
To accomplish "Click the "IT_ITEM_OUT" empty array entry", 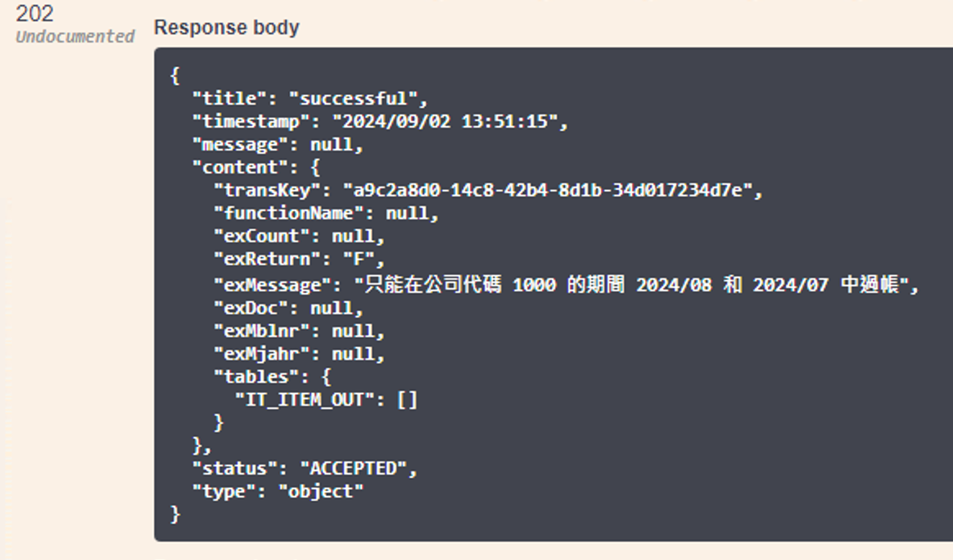I will (326, 400).
